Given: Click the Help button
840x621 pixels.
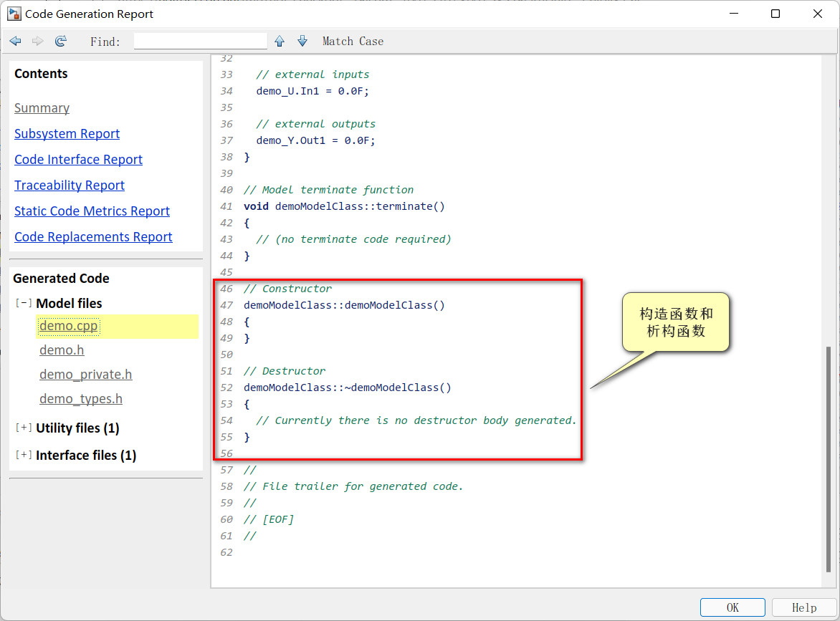Looking at the screenshot, I should point(804,607).
